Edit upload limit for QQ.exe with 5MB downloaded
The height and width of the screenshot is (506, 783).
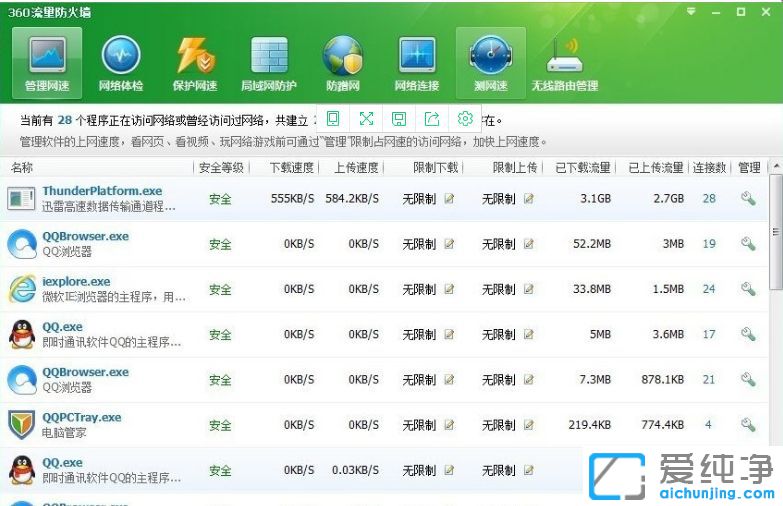[x=528, y=334]
